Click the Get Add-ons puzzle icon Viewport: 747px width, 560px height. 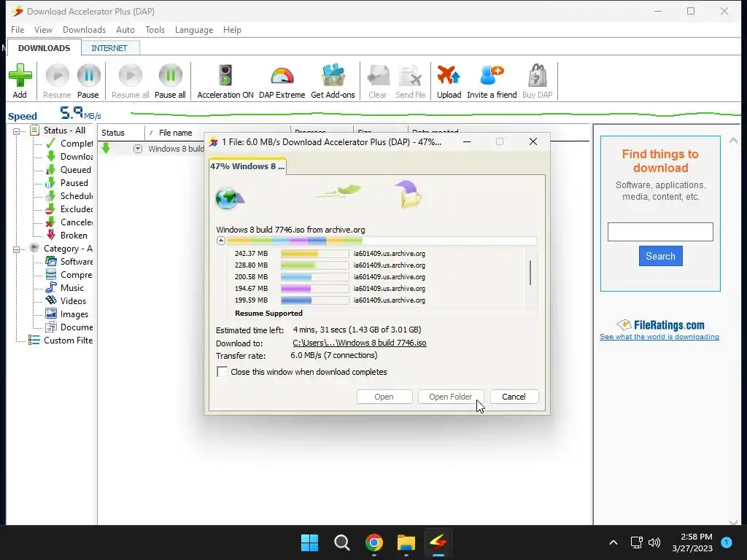pyautogui.click(x=333, y=76)
